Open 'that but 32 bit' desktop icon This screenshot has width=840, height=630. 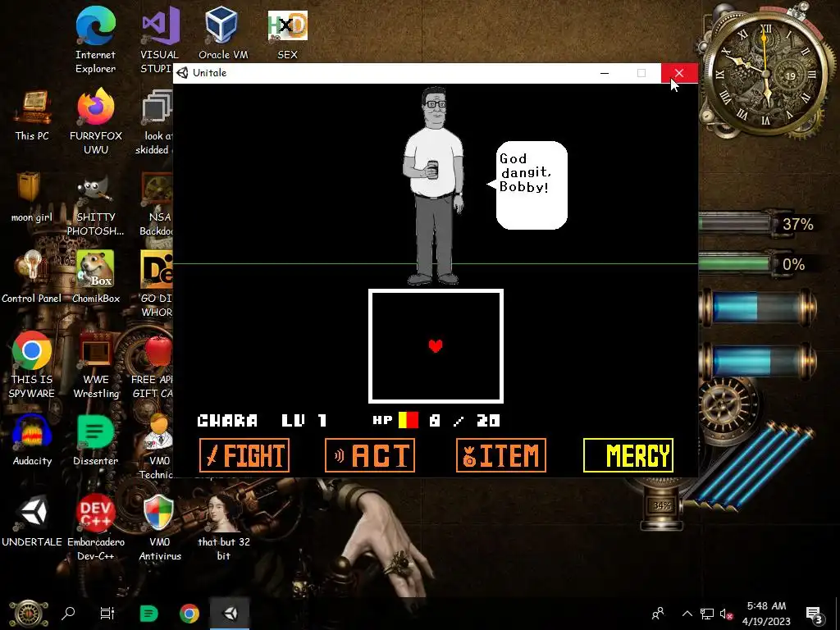coord(223,527)
